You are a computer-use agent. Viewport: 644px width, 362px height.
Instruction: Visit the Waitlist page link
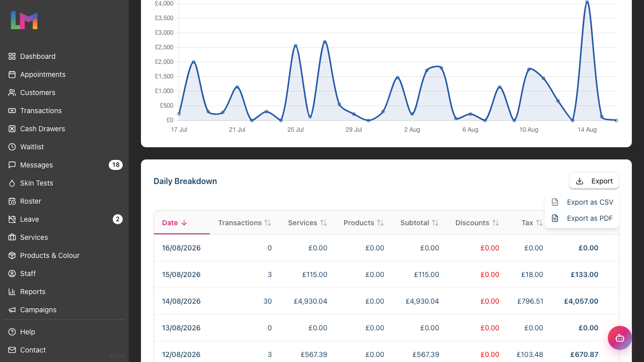(64, 147)
